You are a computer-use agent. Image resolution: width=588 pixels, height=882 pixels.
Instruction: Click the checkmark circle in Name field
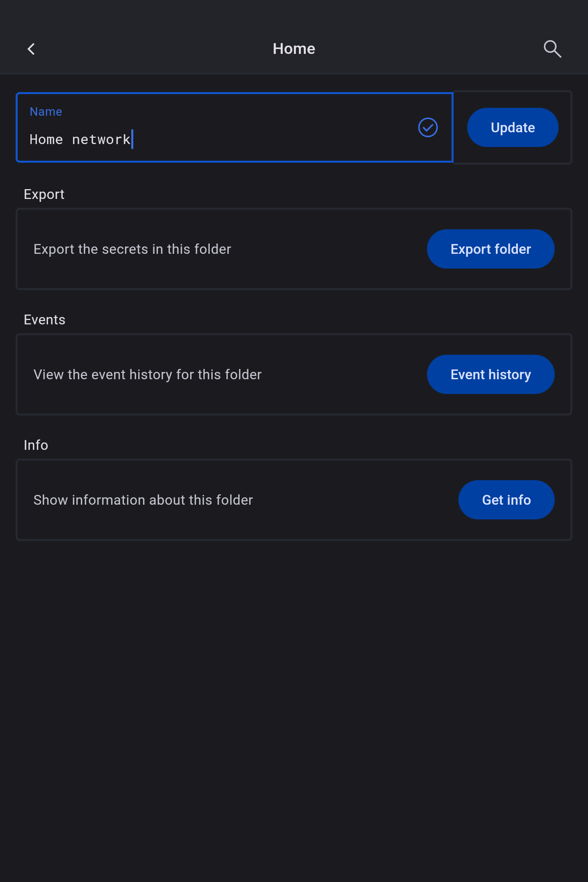pos(428,127)
